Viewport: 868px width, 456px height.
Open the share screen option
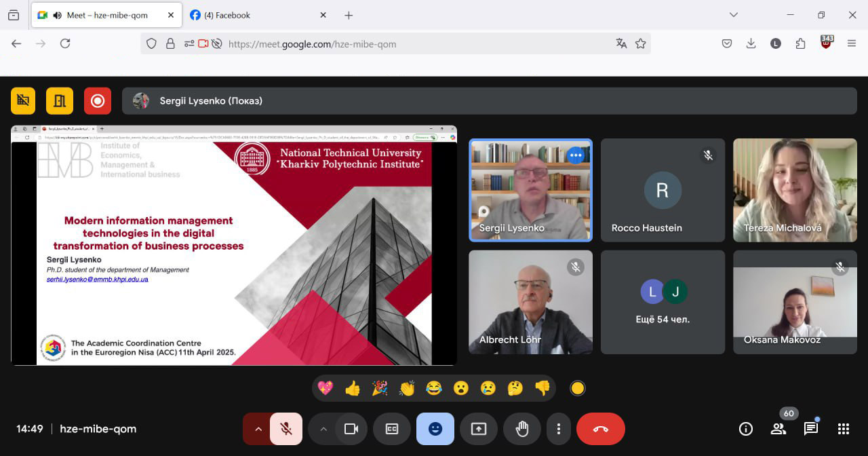tap(479, 429)
